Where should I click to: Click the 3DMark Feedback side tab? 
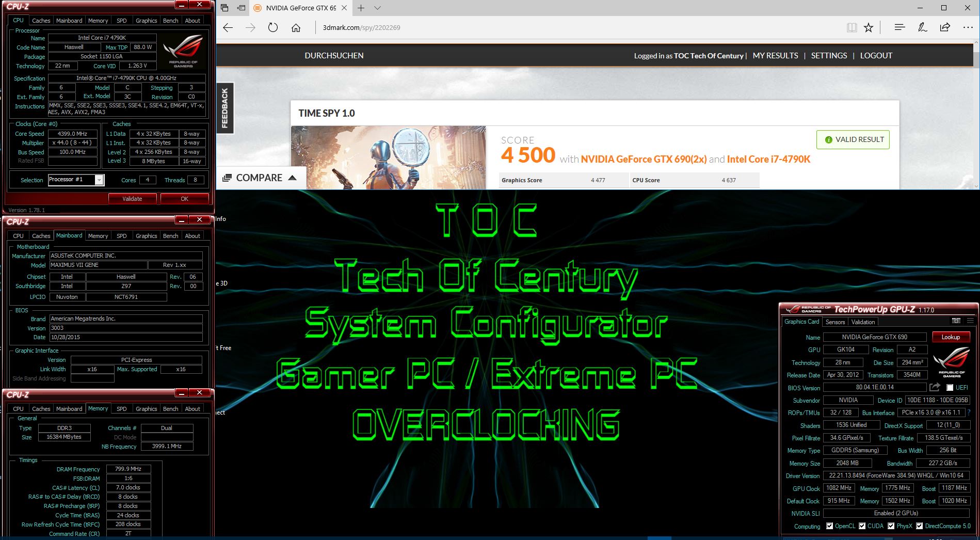[224, 108]
